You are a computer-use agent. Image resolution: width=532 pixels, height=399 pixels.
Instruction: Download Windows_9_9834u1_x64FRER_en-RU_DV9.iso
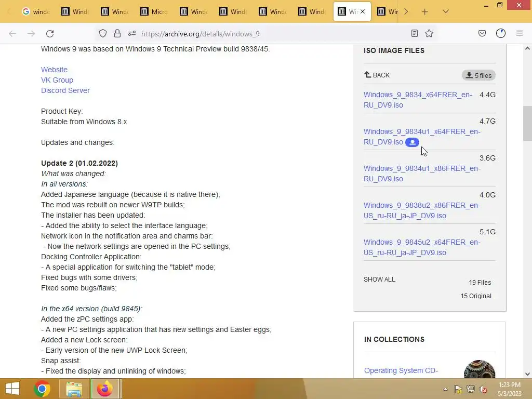422,137
